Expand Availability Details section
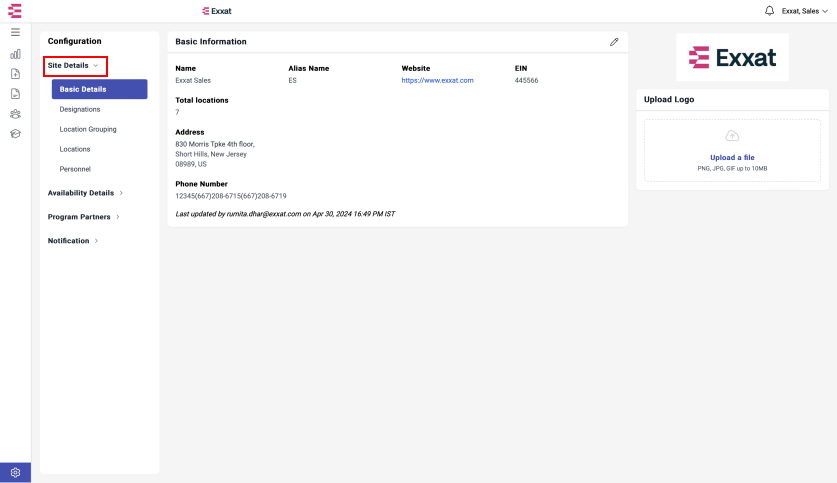The width and height of the screenshot is (837, 483). coord(85,193)
